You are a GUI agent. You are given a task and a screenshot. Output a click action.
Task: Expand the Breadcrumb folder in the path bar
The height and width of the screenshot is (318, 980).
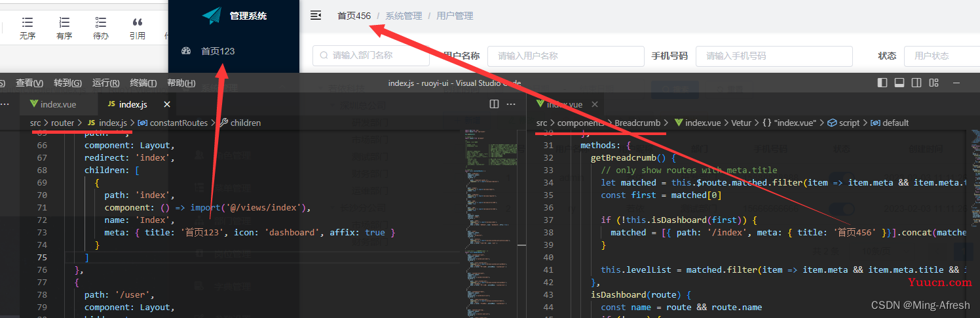(x=641, y=123)
